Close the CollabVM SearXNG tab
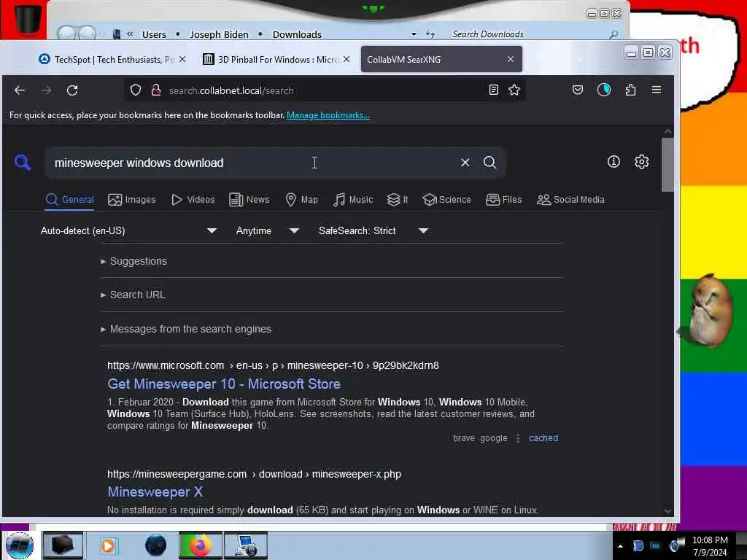Screen dimensions: 747x560 tap(510, 59)
